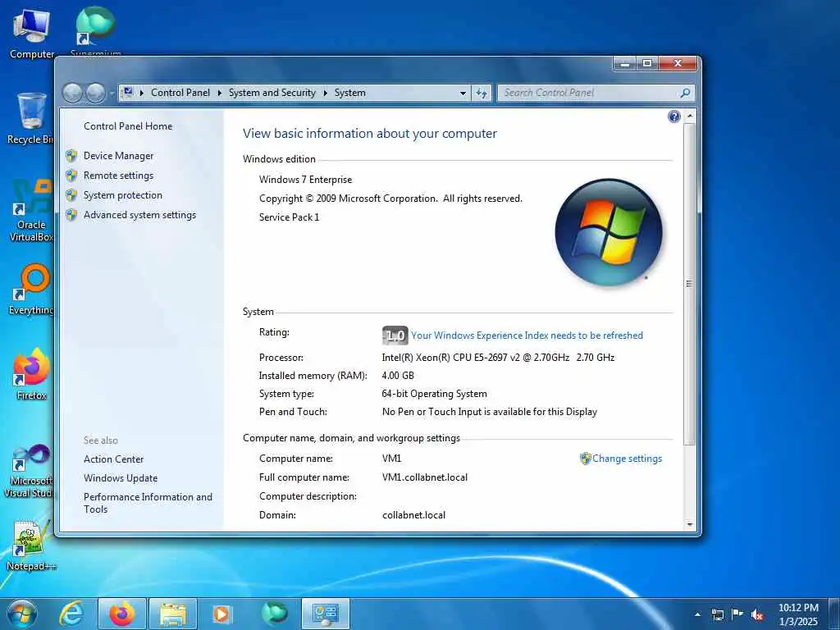
Task: Select the 64-bit Operating System text
Action: pyautogui.click(x=435, y=394)
